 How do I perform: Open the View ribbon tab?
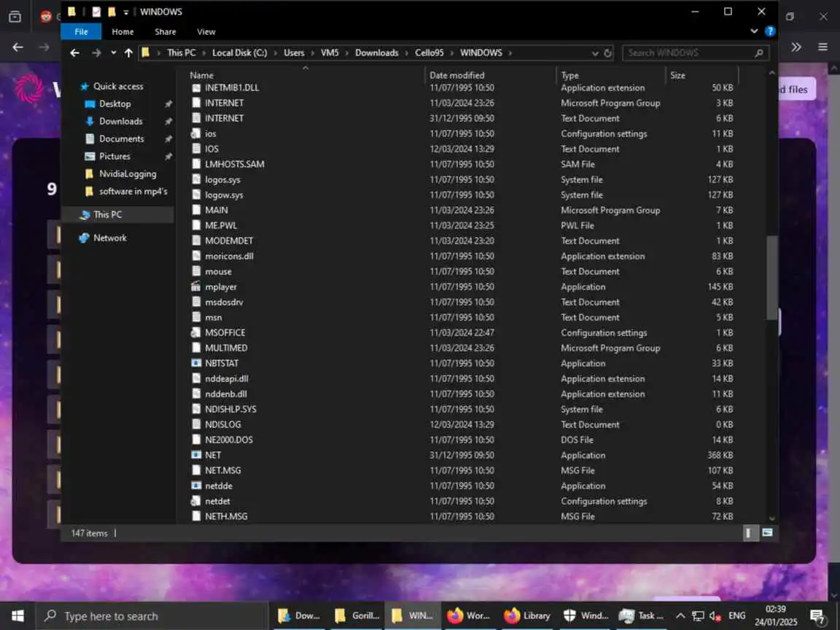[206, 31]
